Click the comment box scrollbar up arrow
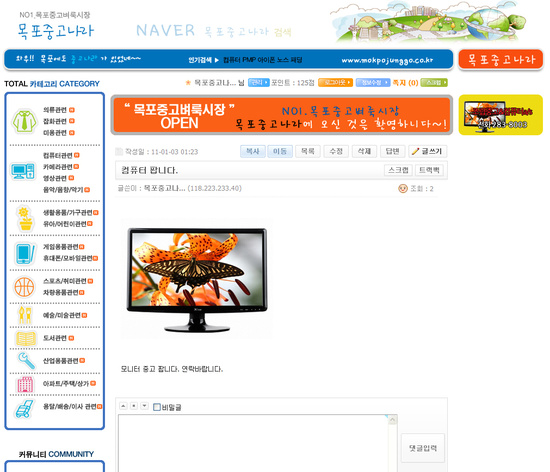Viewport: 550px width, 472px height. tap(393, 420)
